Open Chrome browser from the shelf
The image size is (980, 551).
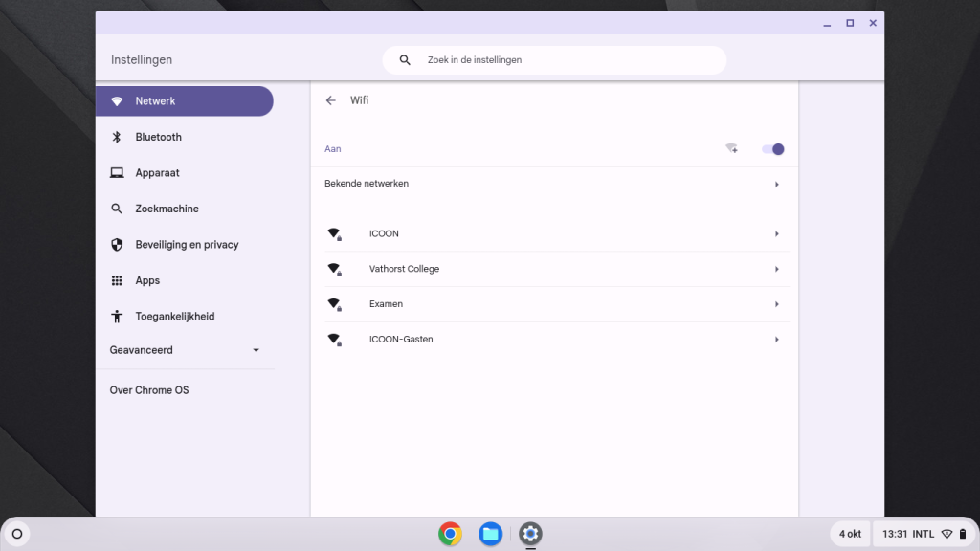450,534
